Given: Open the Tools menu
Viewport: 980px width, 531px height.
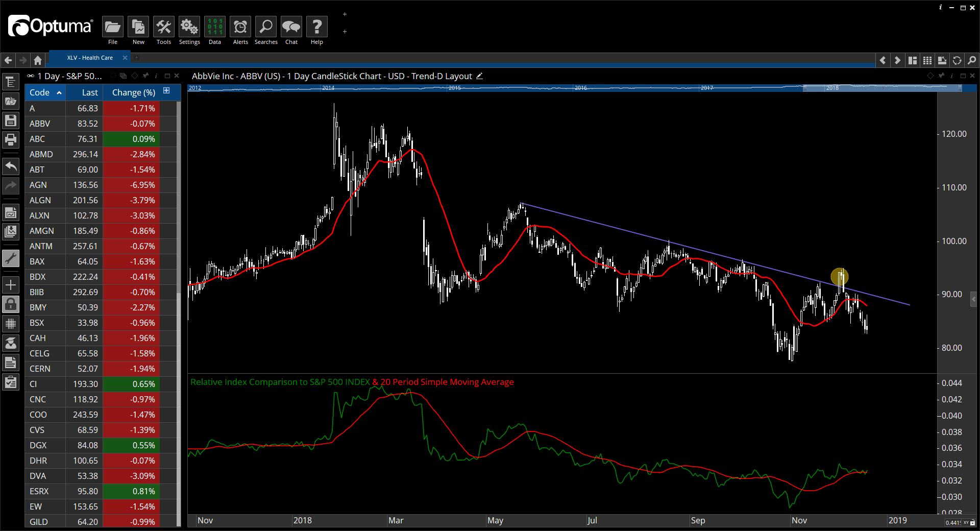Looking at the screenshot, I should [x=164, y=27].
